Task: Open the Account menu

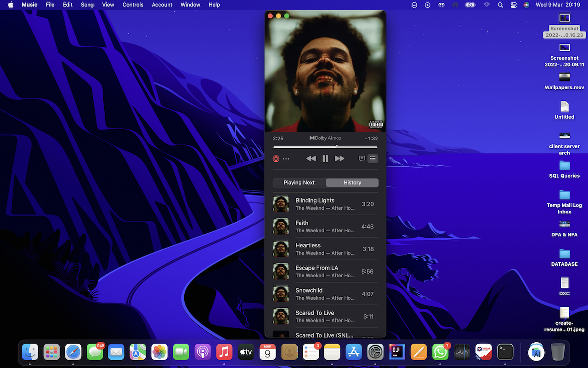Action: 162,5
